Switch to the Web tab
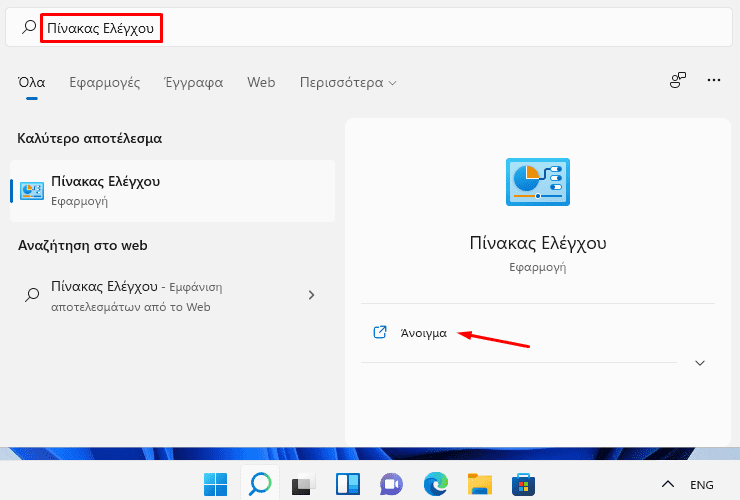Viewport: 740px width, 500px height. point(261,83)
